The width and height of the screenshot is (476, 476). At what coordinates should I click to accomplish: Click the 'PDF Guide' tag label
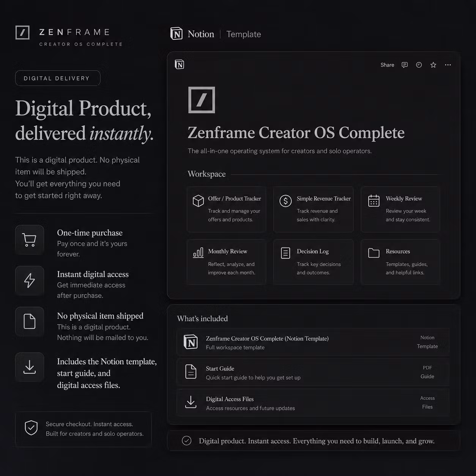(427, 372)
